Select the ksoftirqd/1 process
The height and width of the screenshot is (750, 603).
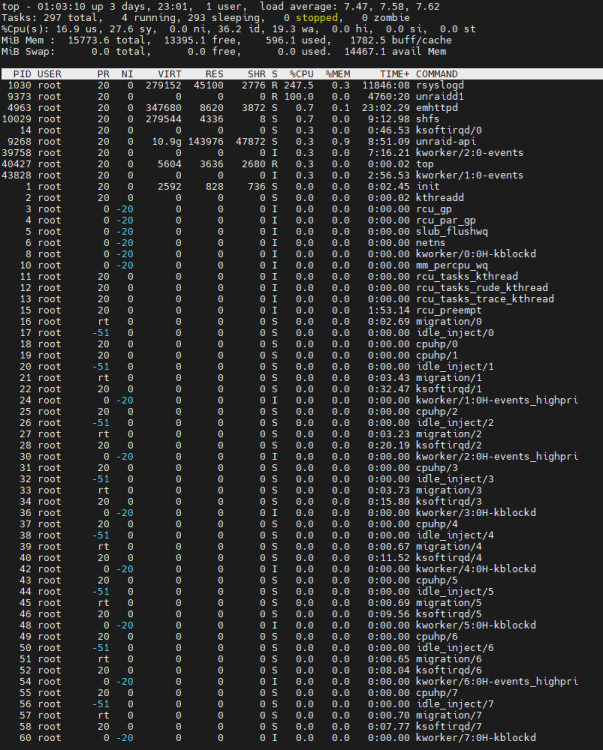(x=449, y=389)
